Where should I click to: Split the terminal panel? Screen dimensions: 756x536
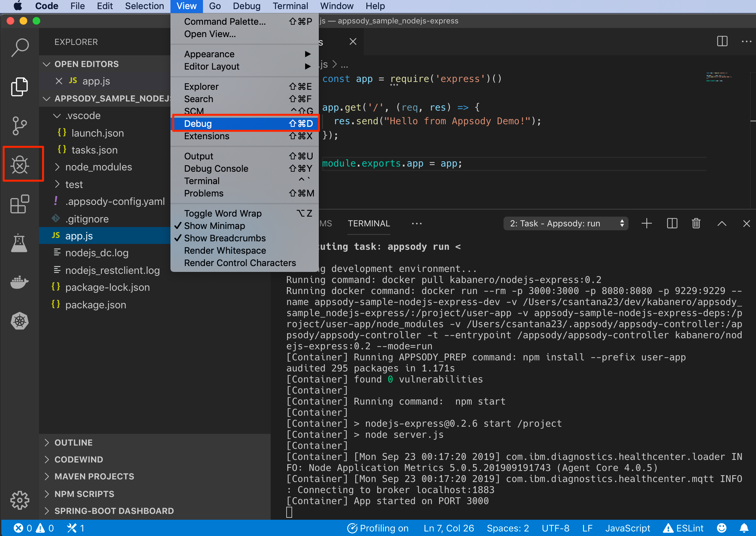[x=672, y=223]
